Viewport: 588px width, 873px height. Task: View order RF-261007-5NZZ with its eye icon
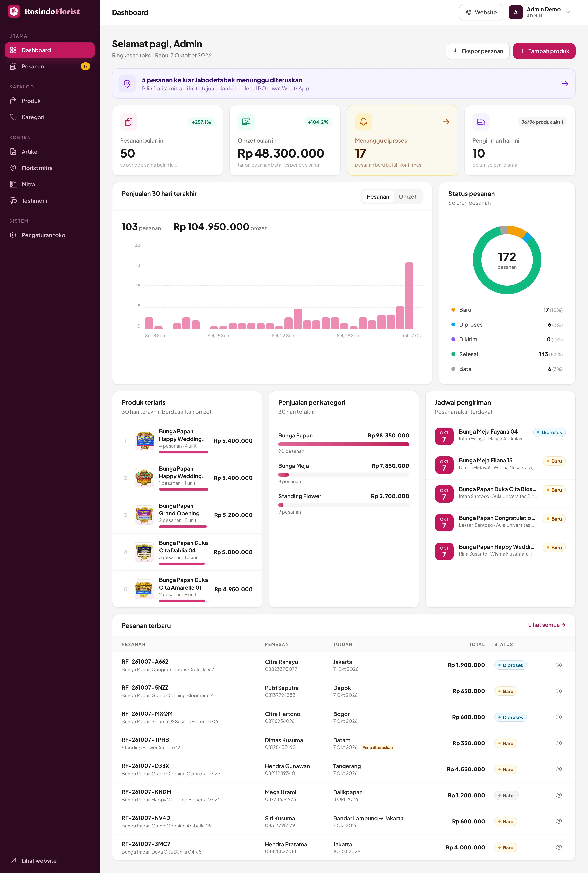(x=558, y=691)
